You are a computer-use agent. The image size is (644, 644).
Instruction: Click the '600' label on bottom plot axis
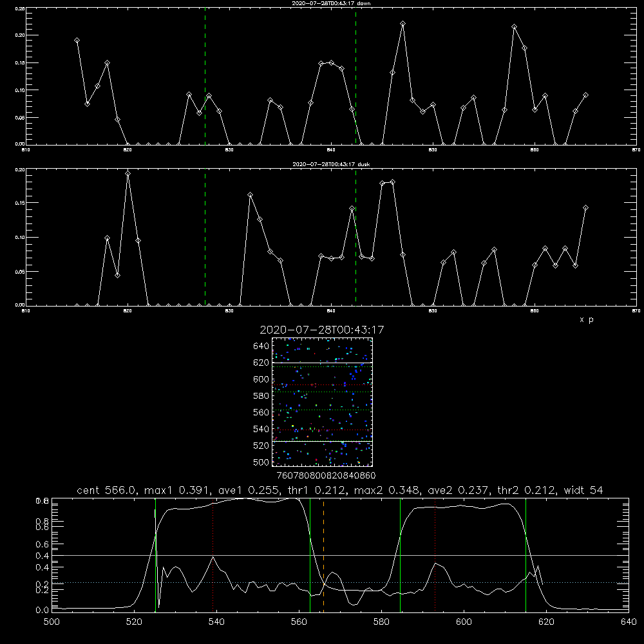click(464, 622)
